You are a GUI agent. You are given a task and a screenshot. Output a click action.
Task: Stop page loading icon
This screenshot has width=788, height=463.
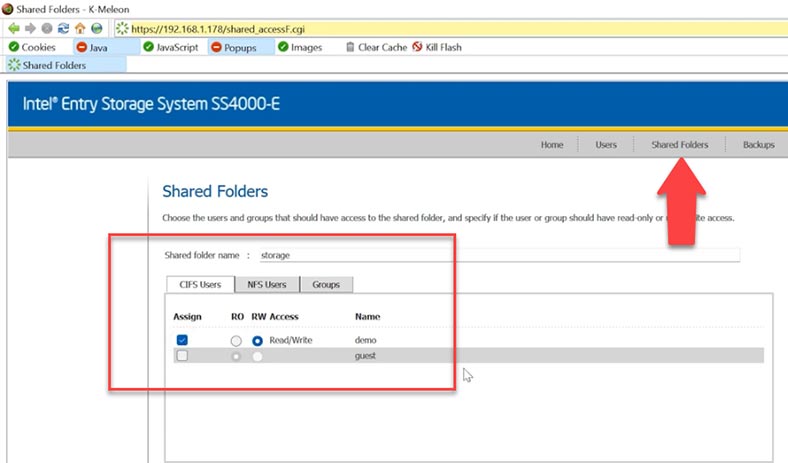tap(47, 29)
